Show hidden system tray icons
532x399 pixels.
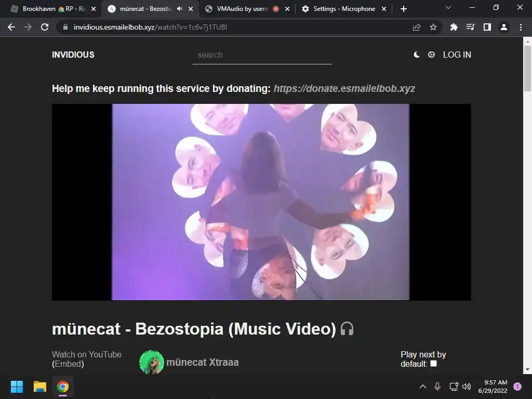423,387
